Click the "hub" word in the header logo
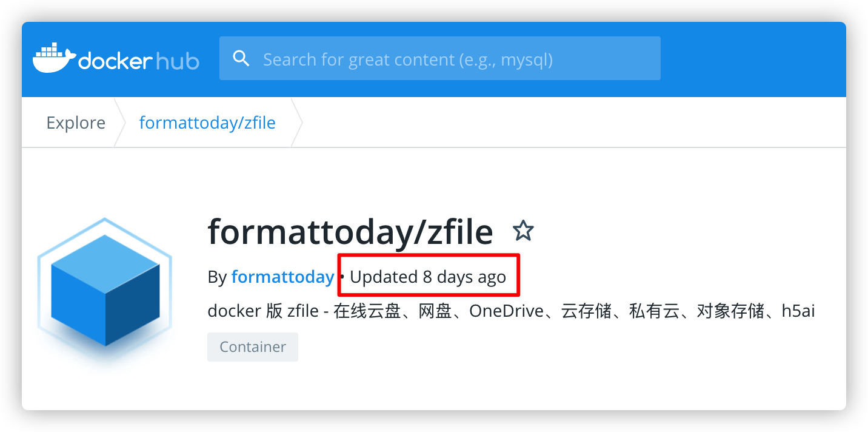 coord(178,60)
